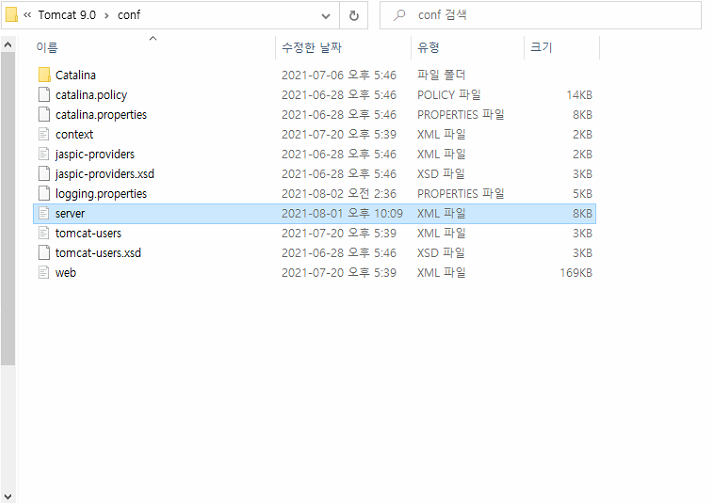
Task: Click the catalina.properties file icon
Action: 44,114
